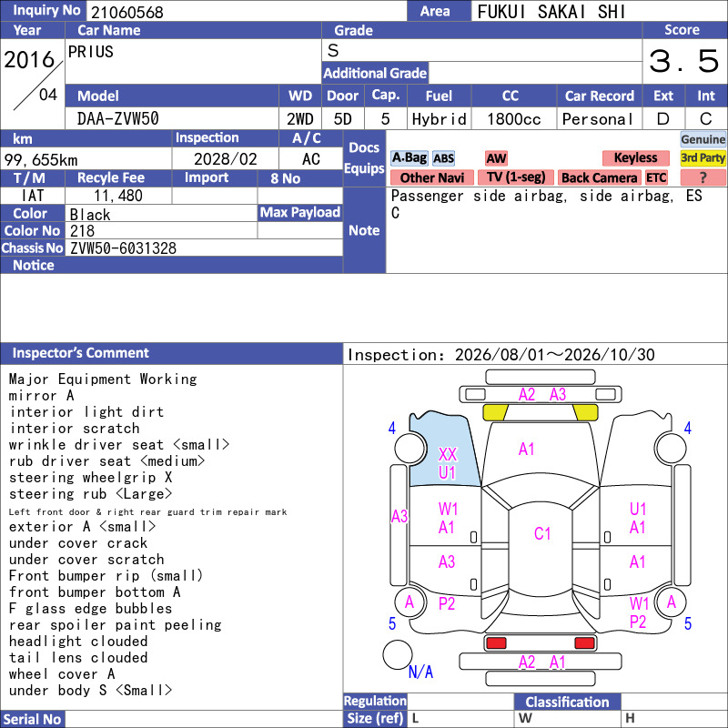
Task: Click the Keyless equipment badge
Action: 635,158
